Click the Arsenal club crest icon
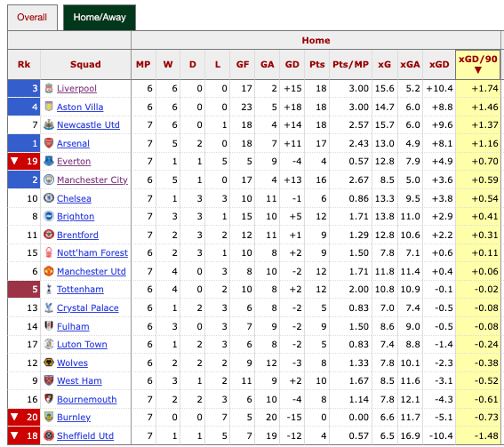 (49, 143)
